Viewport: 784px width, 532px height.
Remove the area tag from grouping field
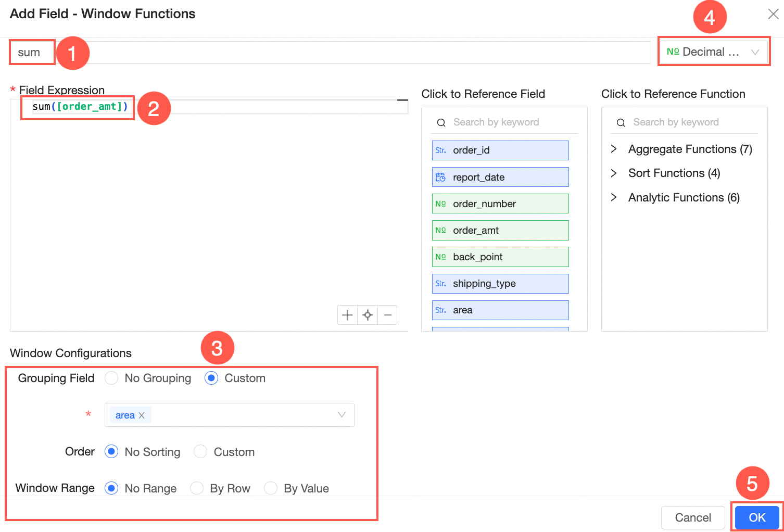point(142,415)
